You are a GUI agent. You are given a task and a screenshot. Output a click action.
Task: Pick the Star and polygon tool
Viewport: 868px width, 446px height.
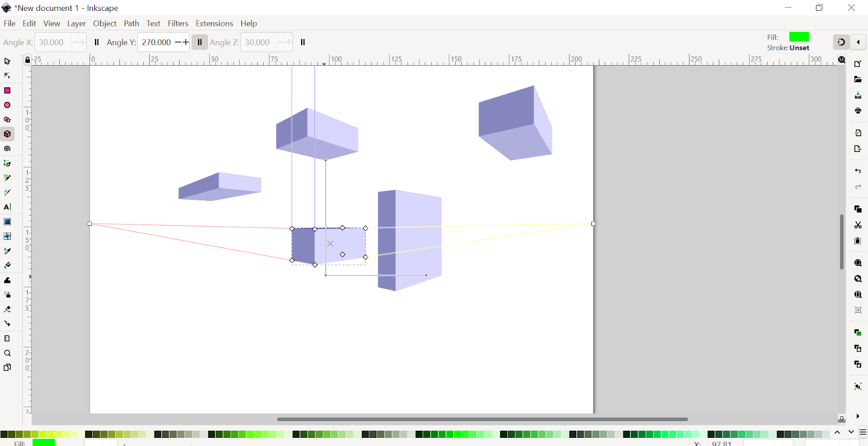(x=8, y=120)
